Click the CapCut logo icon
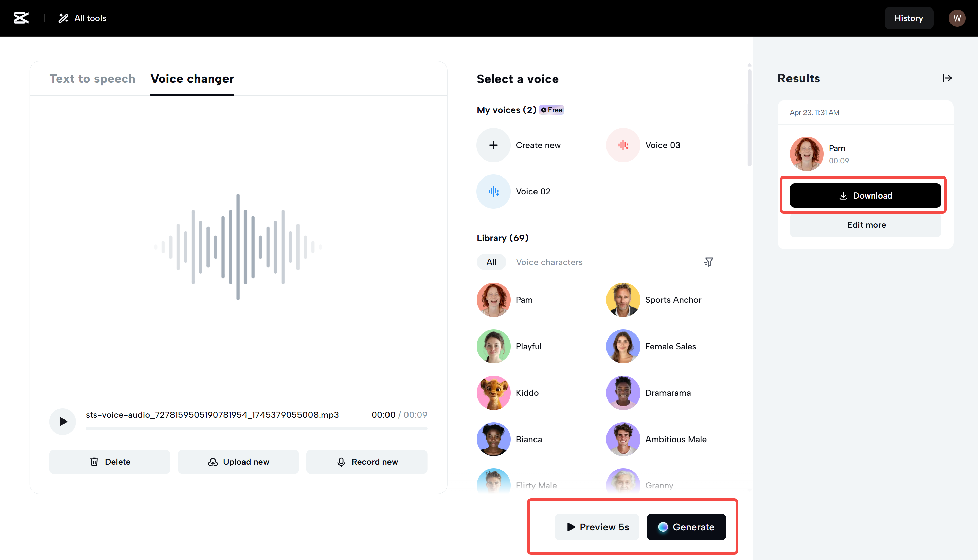This screenshot has height=560, width=978. [x=21, y=18]
